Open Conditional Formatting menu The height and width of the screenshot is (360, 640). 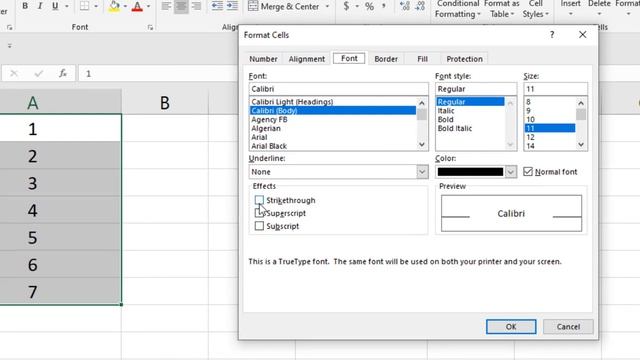coord(458,9)
